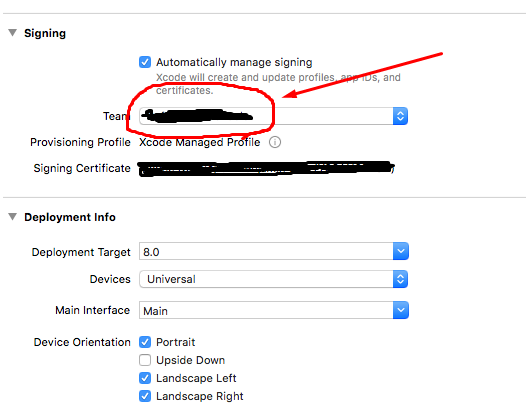Enable the Upside Down orientation checkbox
The image size is (528, 405).
pyautogui.click(x=145, y=360)
